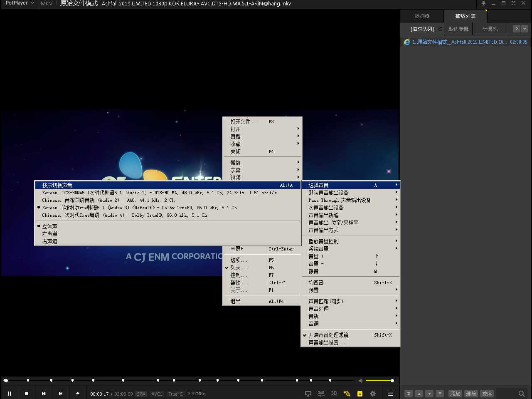This screenshot has width=532, height=399.
Task: Toggle the yellow playlist panel icon
Action: click(x=360, y=394)
